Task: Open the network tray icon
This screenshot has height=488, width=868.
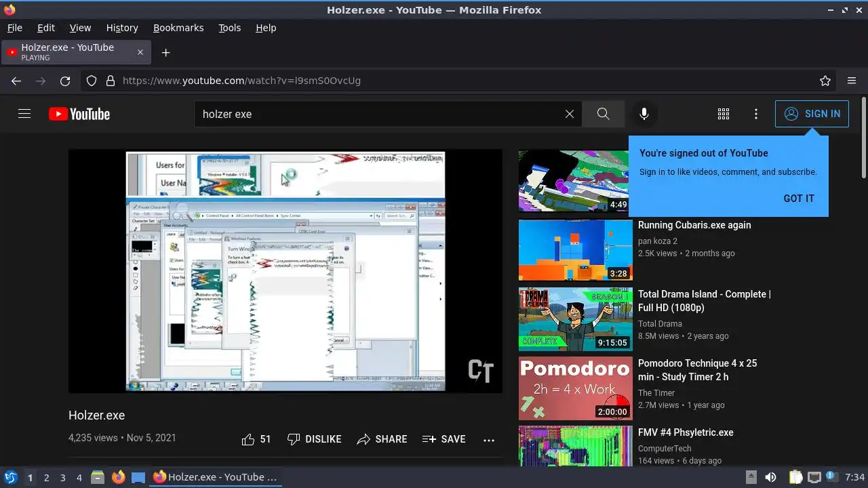Action: point(814,477)
